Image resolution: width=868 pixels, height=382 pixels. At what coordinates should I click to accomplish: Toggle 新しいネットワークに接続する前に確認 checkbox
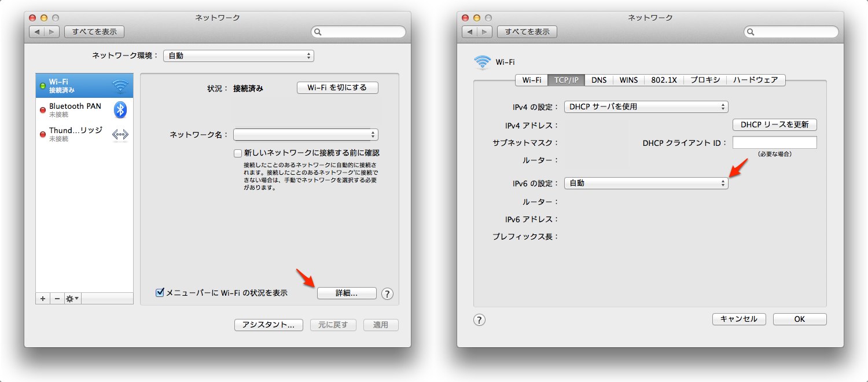238,153
